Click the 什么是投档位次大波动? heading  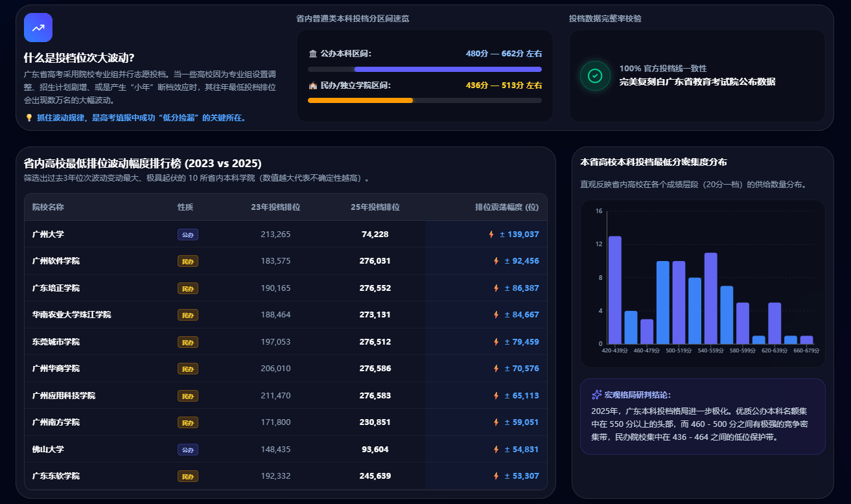[79, 58]
